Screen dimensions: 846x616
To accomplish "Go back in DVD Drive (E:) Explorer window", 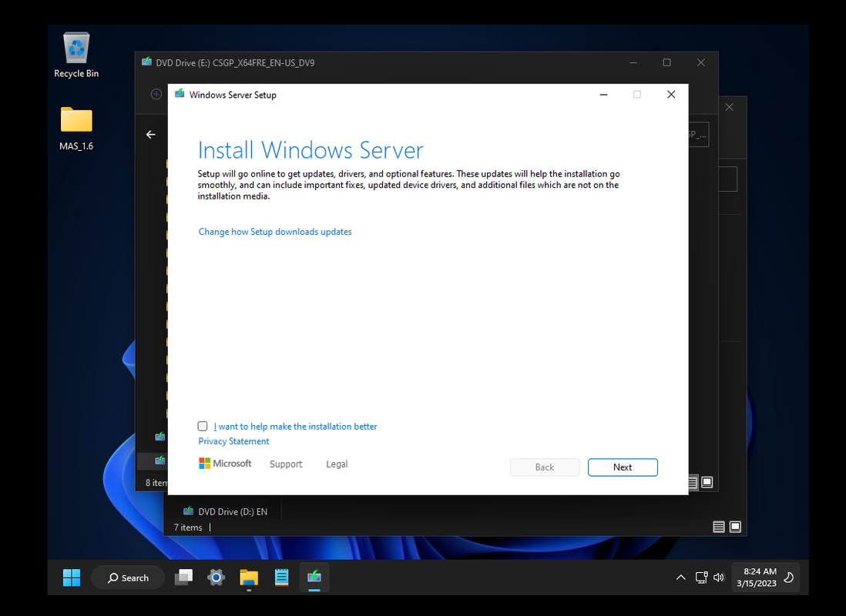I will coord(151,134).
